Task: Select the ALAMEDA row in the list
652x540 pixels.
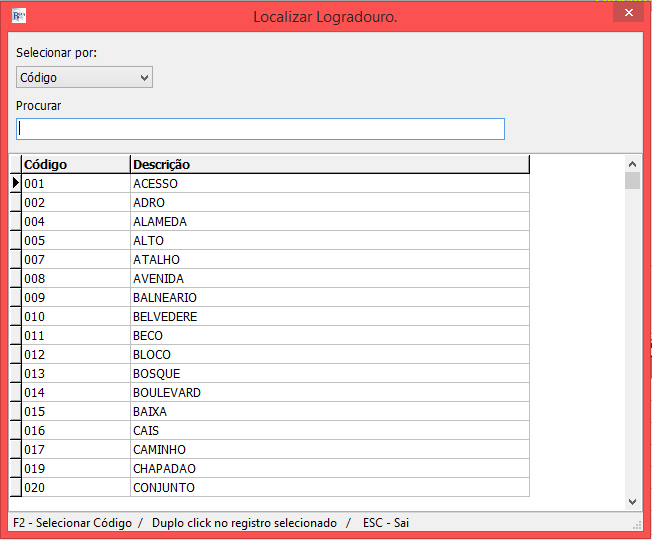Action: (x=160, y=222)
